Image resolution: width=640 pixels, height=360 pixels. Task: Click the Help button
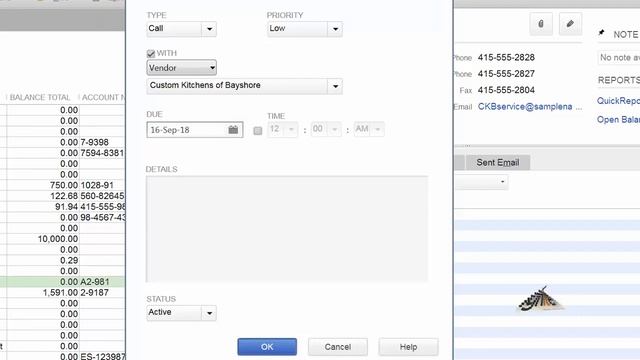[408, 347]
